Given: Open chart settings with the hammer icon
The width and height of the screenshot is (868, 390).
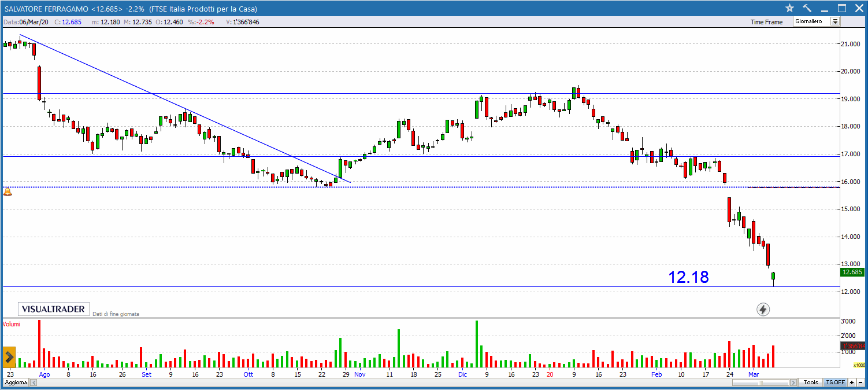Looking at the screenshot, I should (x=807, y=8).
